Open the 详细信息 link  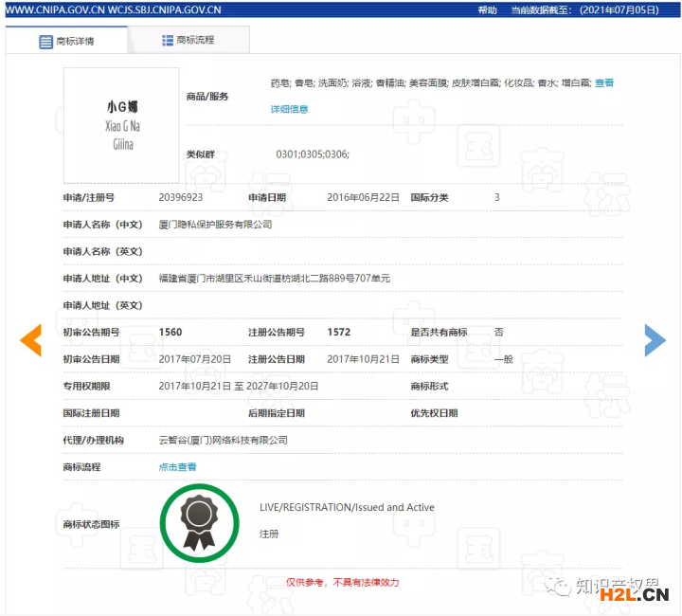289,109
